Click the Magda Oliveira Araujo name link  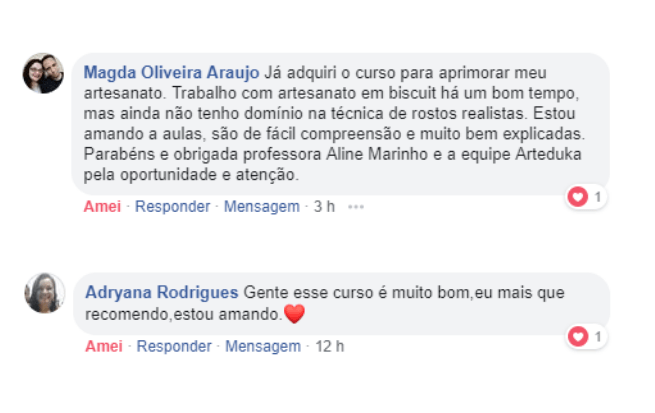tap(171, 73)
